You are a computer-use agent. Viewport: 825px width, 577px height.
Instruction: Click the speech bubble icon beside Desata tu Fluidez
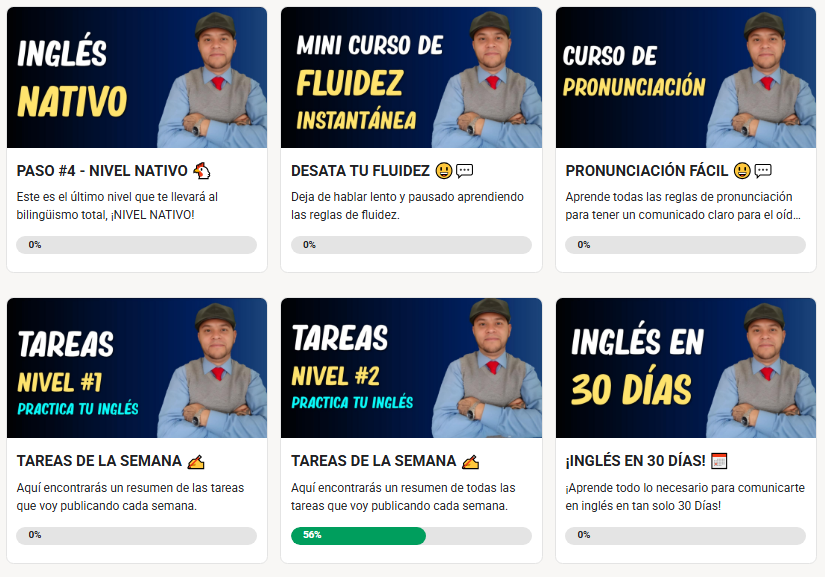pyautogui.click(x=465, y=170)
